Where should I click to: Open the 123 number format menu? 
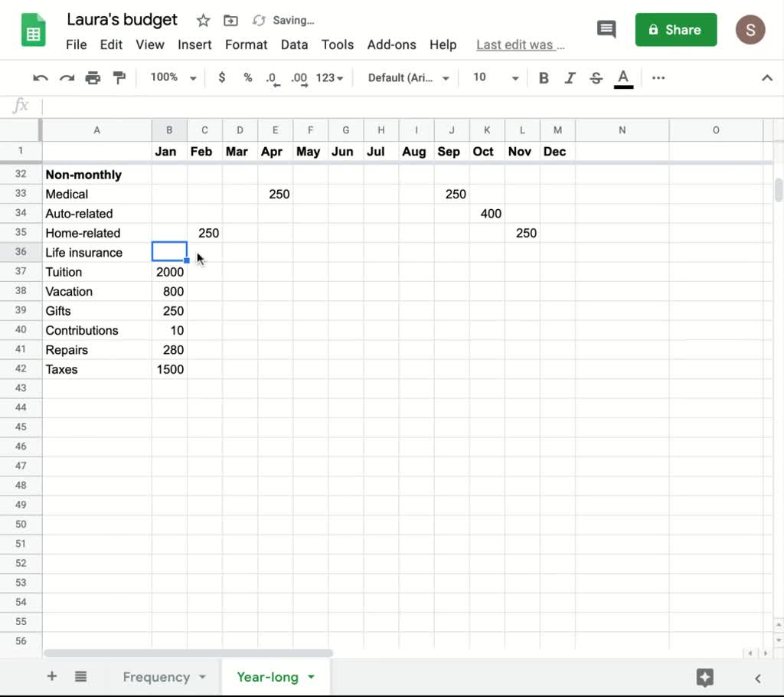click(328, 77)
